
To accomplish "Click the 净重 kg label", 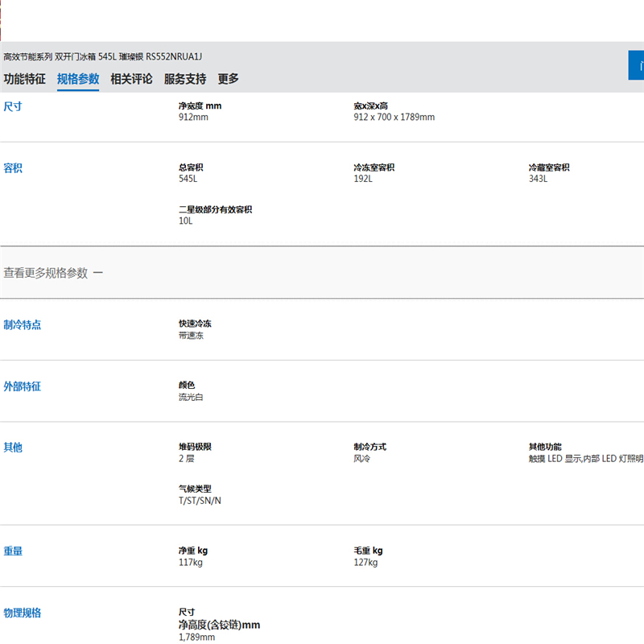I will click(193, 551).
